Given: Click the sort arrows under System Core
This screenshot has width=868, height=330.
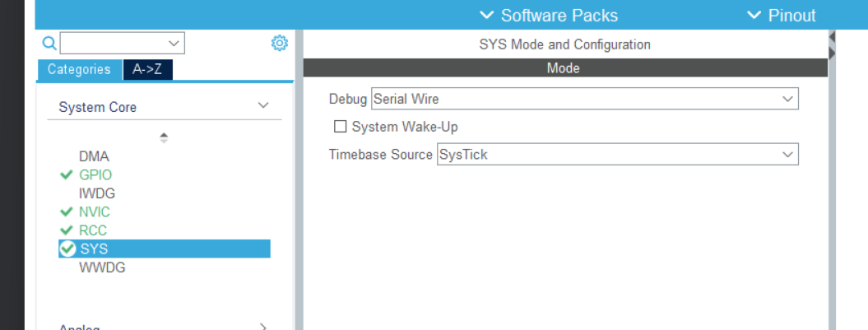Looking at the screenshot, I should (164, 137).
